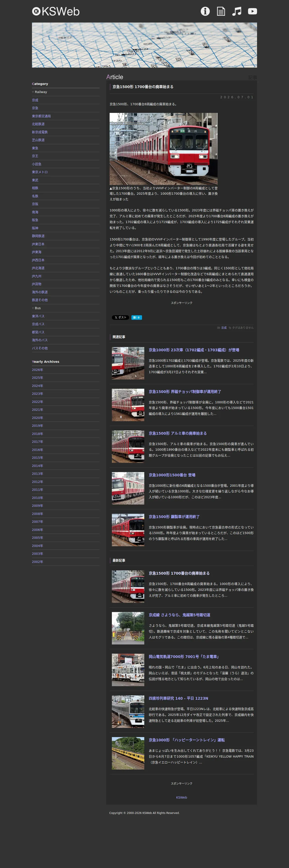
Task: Open the 2010年 yearly archive
Action: click(38, 498)
